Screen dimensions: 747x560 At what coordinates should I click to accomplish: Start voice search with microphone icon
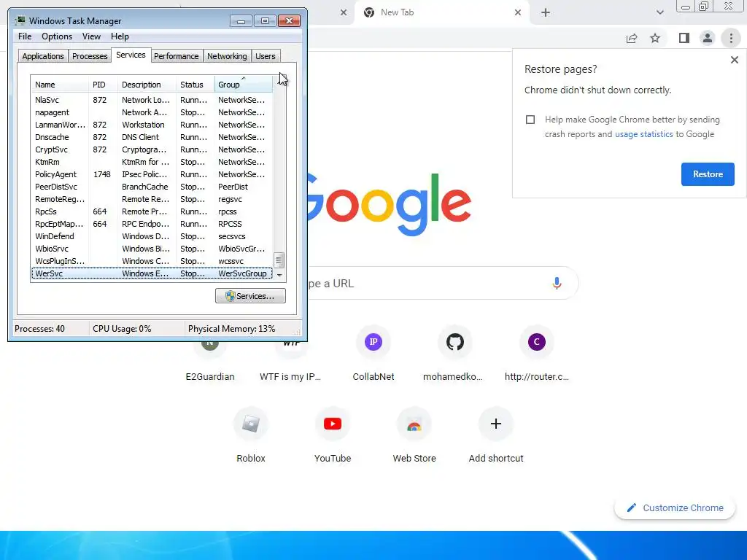(x=557, y=284)
